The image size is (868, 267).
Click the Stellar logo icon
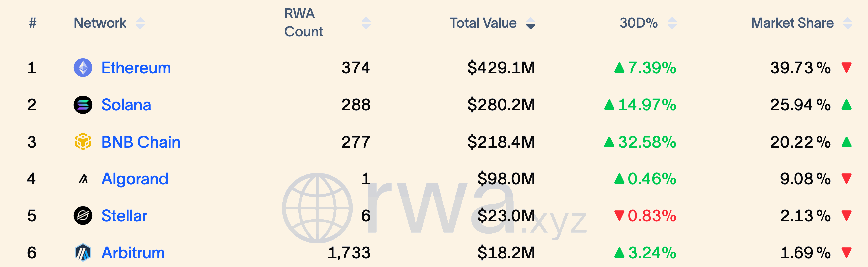(83, 216)
